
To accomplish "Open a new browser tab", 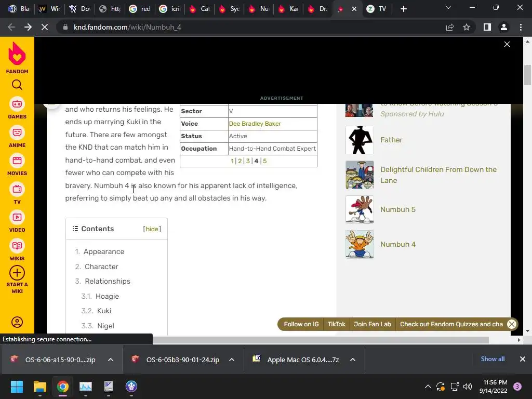I will pyautogui.click(x=403, y=9).
